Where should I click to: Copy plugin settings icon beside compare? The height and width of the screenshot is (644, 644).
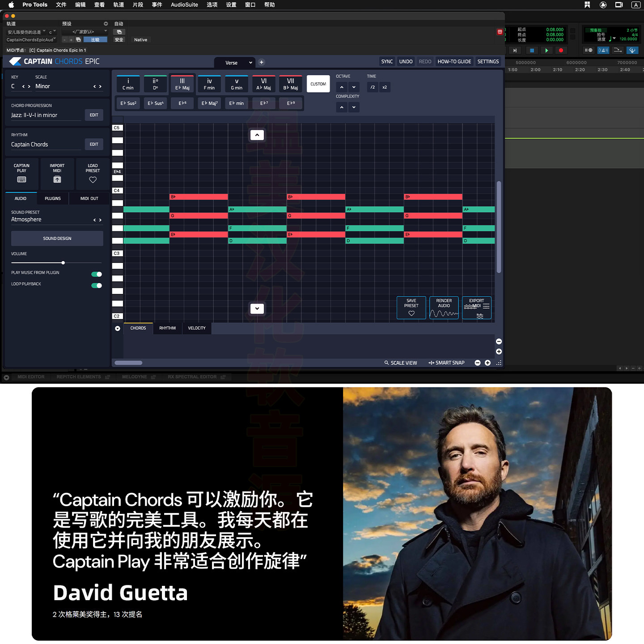pyautogui.click(x=78, y=40)
